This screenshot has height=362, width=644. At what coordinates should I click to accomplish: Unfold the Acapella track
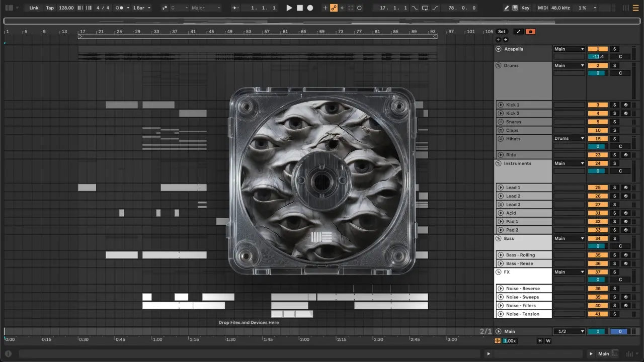click(499, 49)
